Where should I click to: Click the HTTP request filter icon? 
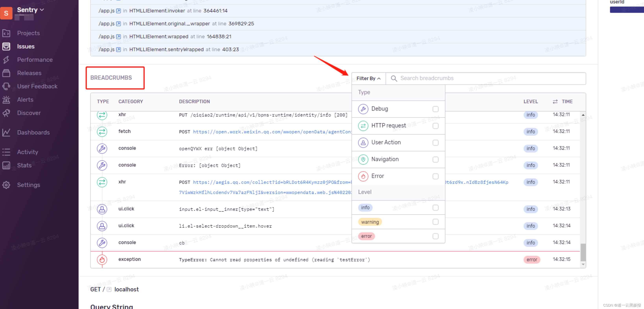(363, 125)
